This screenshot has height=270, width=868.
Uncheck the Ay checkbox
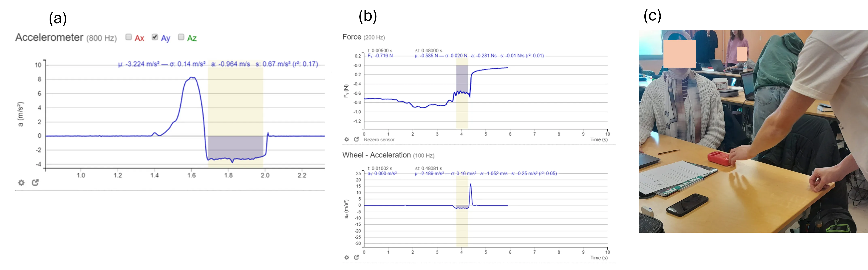tap(155, 37)
